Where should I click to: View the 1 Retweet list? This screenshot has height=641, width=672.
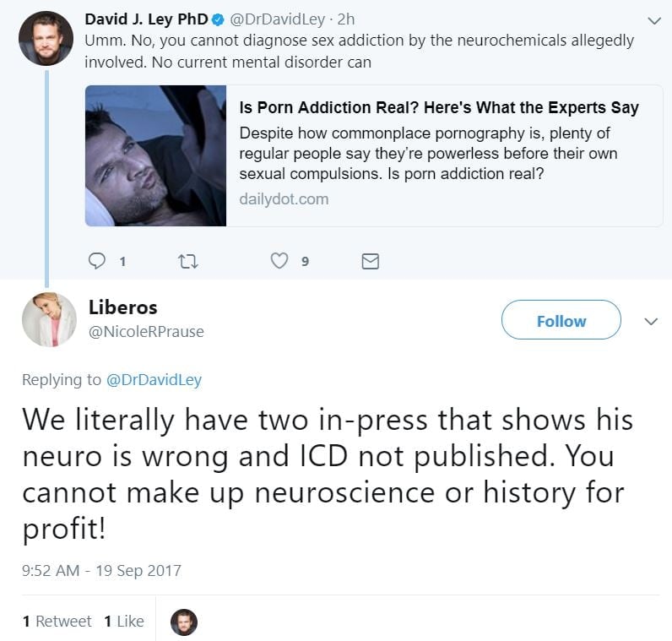pos(57,621)
